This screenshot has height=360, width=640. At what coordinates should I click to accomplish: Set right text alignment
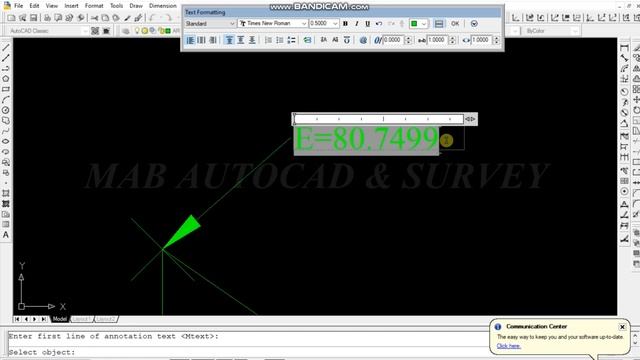[213, 40]
